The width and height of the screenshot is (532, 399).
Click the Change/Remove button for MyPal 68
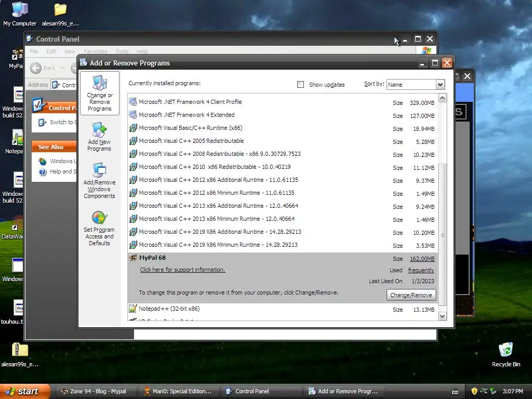pos(411,295)
